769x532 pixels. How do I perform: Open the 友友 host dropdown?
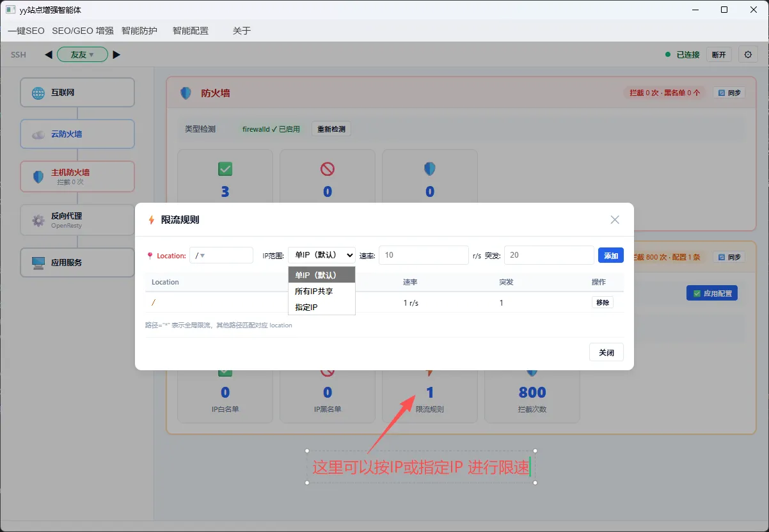[83, 55]
